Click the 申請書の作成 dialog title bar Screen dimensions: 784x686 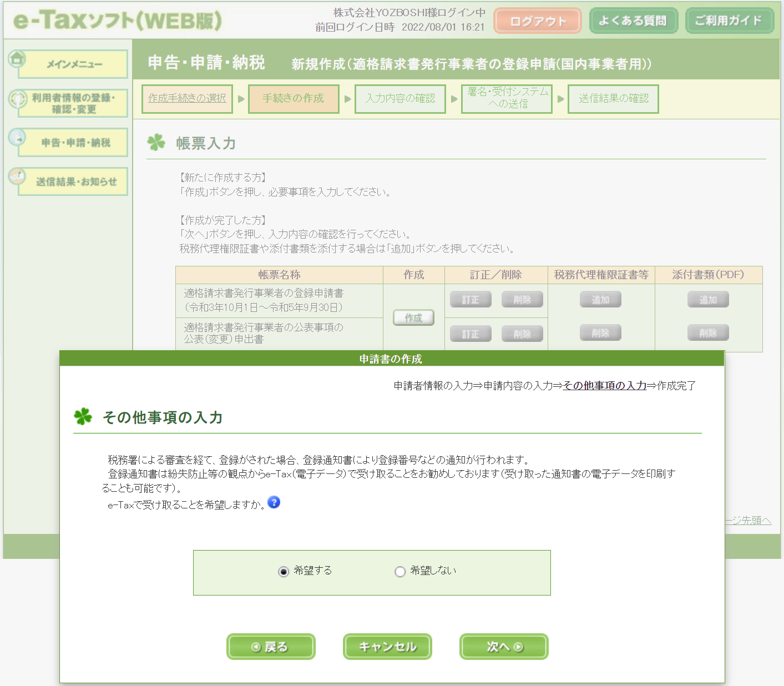[x=392, y=359]
